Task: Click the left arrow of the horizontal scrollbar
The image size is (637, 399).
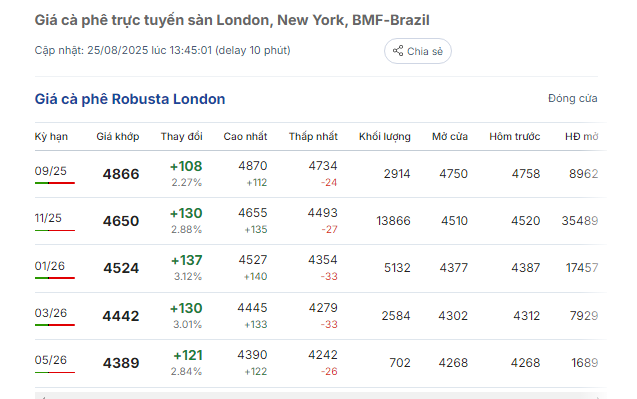Action: pyautogui.click(x=43, y=397)
